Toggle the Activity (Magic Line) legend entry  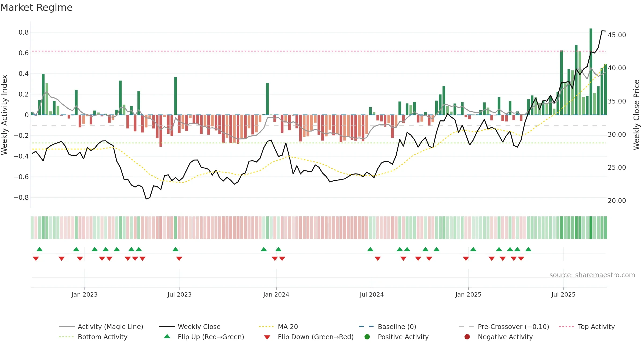[101, 327]
